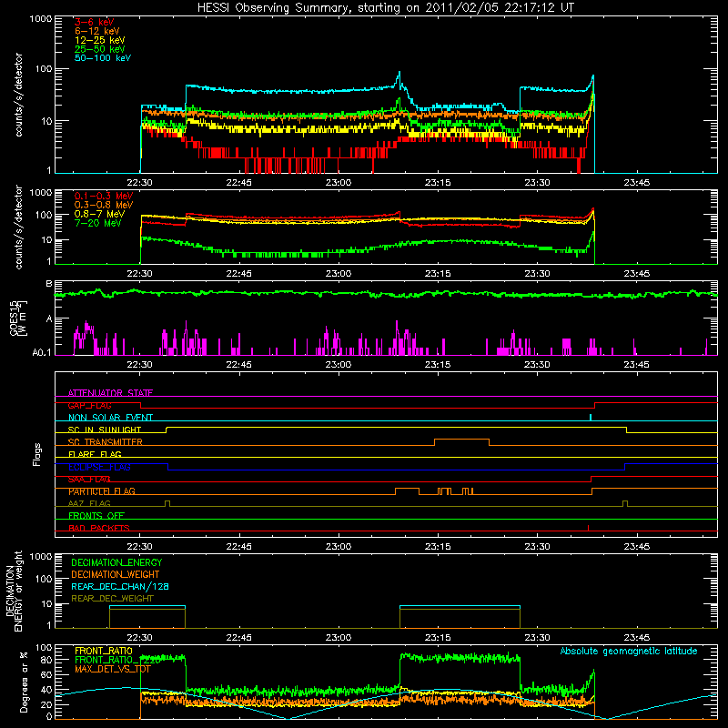Image resolution: width=728 pixels, height=728 pixels.
Task: Select the ATTENUATOR_STATE flag label
Action: tap(110, 393)
